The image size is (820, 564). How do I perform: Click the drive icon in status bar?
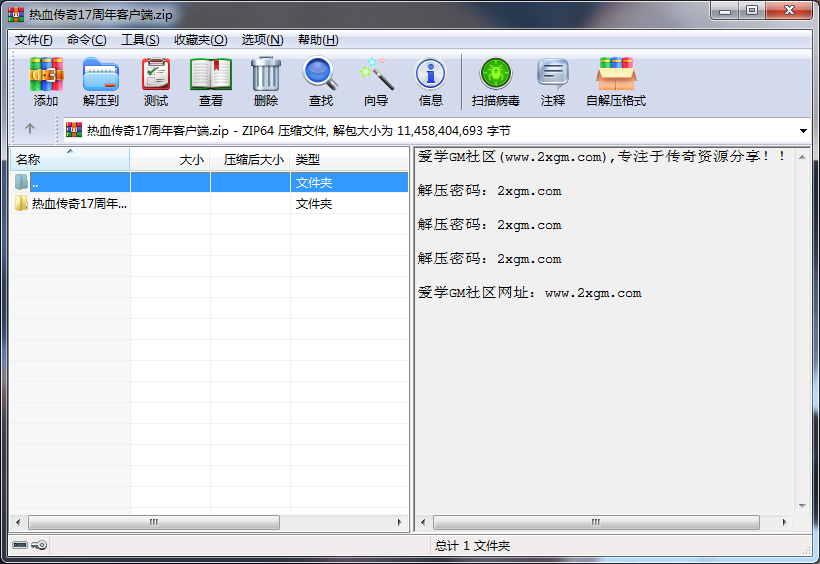[20, 545]
